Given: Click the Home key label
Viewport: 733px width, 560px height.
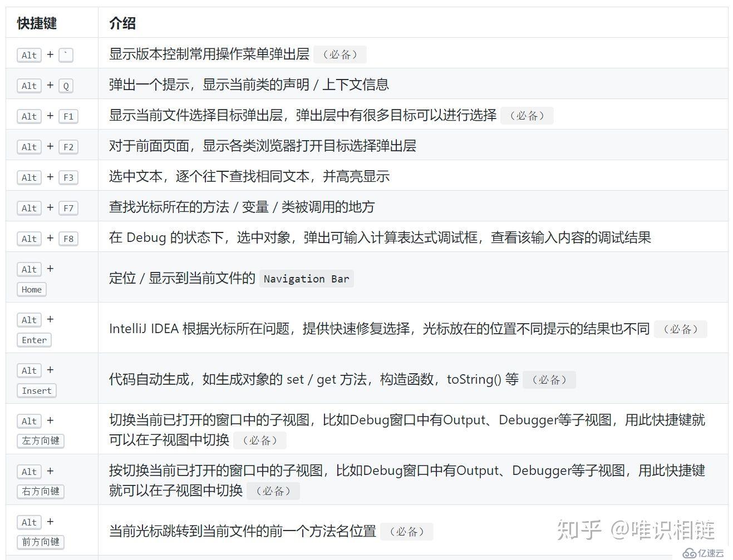Looking at the screenshot, I should click(32, 289).
